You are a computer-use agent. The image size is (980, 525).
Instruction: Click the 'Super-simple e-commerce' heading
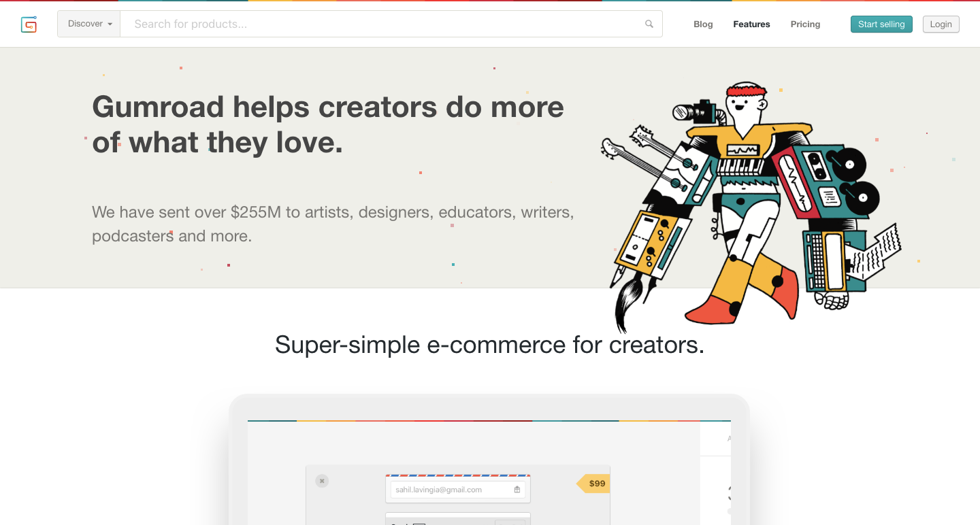(489, 345)
